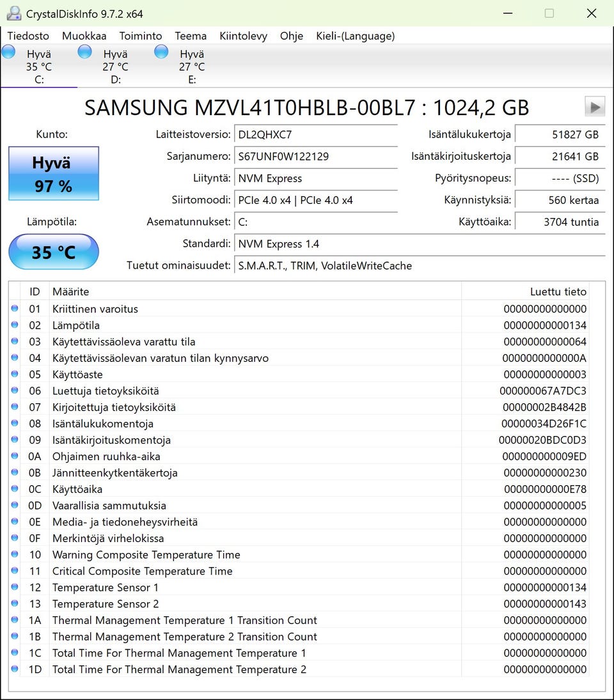Click the Asematunnukset field C:
614x700 pixels.
(x=316, y=222)
